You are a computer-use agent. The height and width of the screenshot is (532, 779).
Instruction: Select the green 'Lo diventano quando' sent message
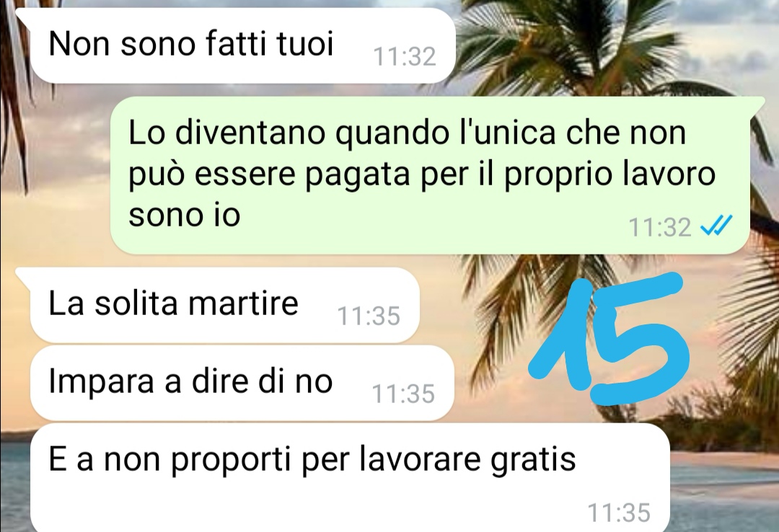pyautogui.click(x=430, y=175)
